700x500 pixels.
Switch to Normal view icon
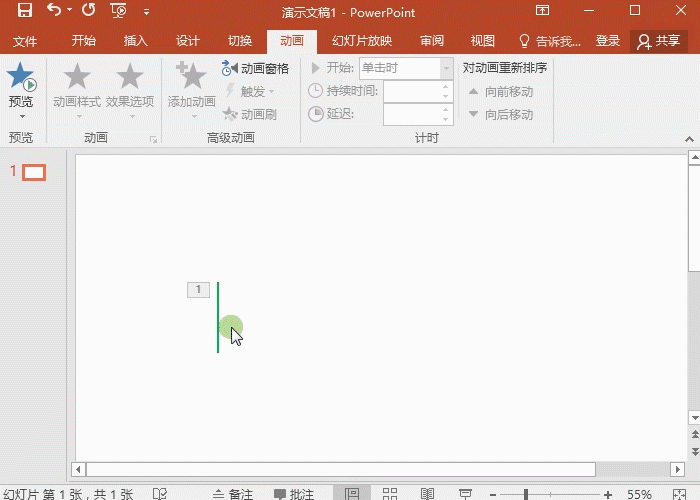(352, 493)
